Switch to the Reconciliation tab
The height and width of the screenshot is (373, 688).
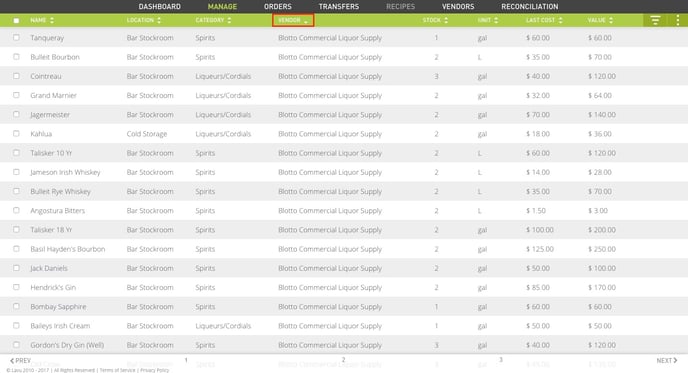(530, 7)
